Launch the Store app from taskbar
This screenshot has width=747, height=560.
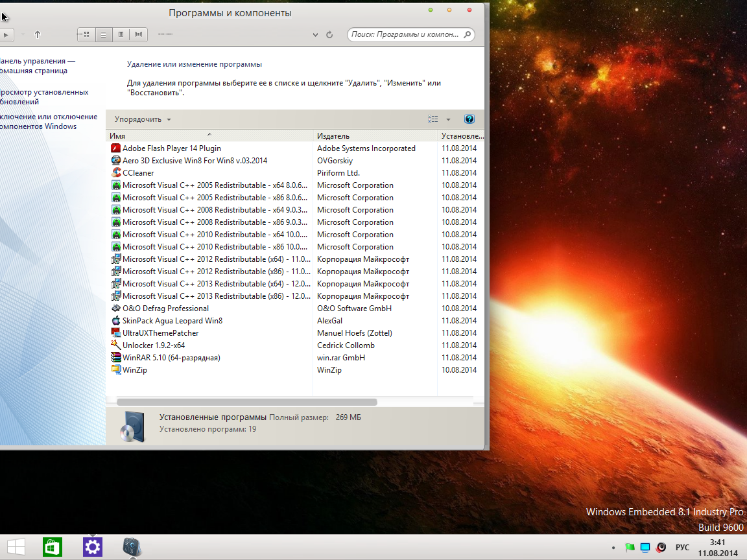tap(53, 547)
